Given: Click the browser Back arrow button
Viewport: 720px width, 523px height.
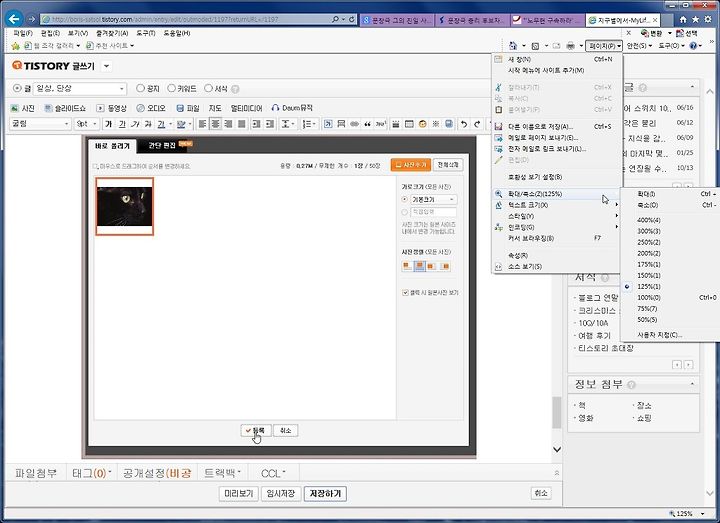Looking at the screenshot, I should click(x=14, y=19).
